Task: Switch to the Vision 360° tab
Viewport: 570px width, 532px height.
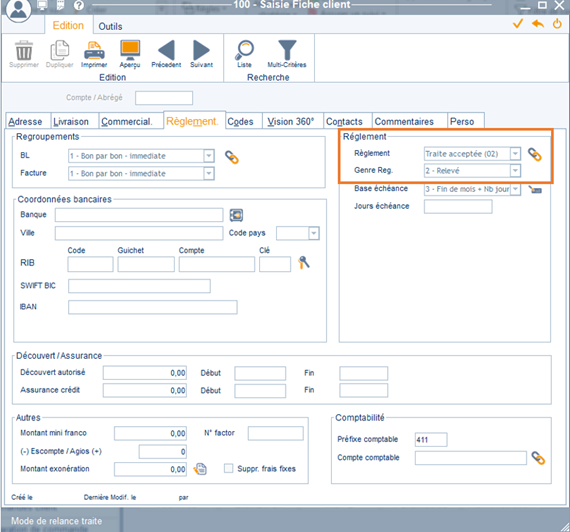Action: tap(291, 121)
